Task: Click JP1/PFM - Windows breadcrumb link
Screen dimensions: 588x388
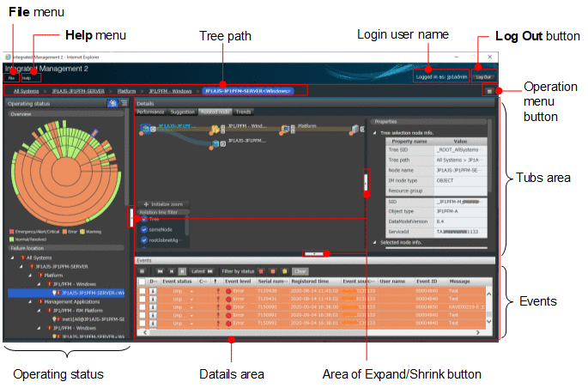Action: point(170,91)
